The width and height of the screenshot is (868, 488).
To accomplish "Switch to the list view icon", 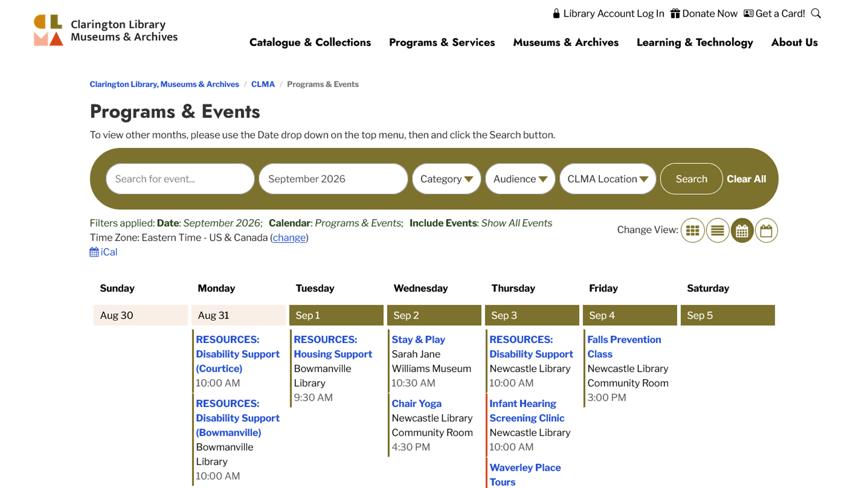I will click(x=717, y=230).
